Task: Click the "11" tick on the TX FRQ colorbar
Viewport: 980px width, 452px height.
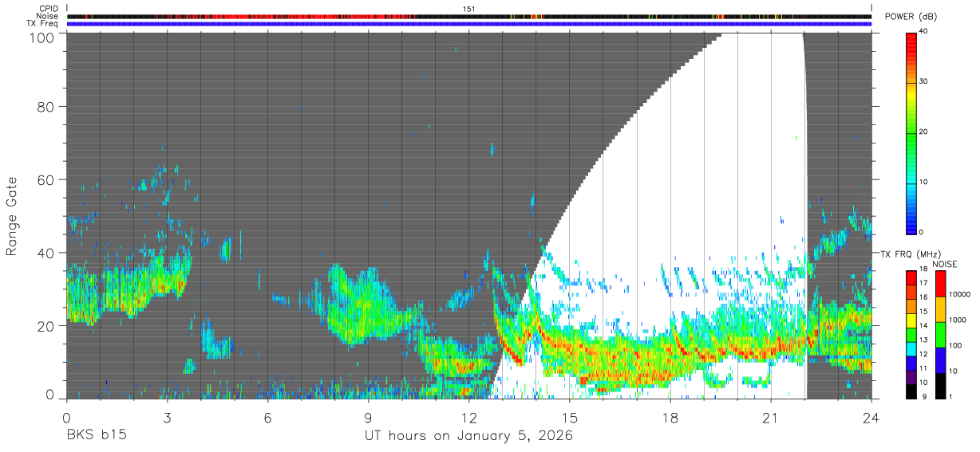Action: pyautogui.click(x=923, y=369)
